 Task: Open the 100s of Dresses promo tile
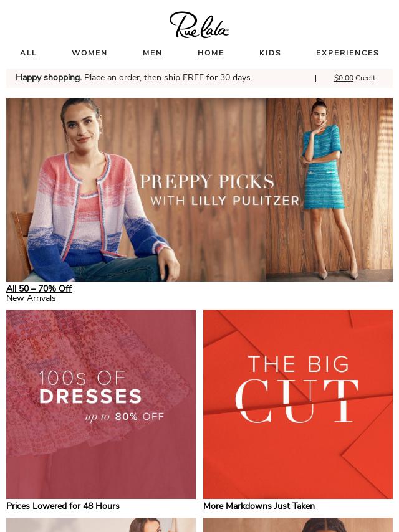tap(101, 404)
